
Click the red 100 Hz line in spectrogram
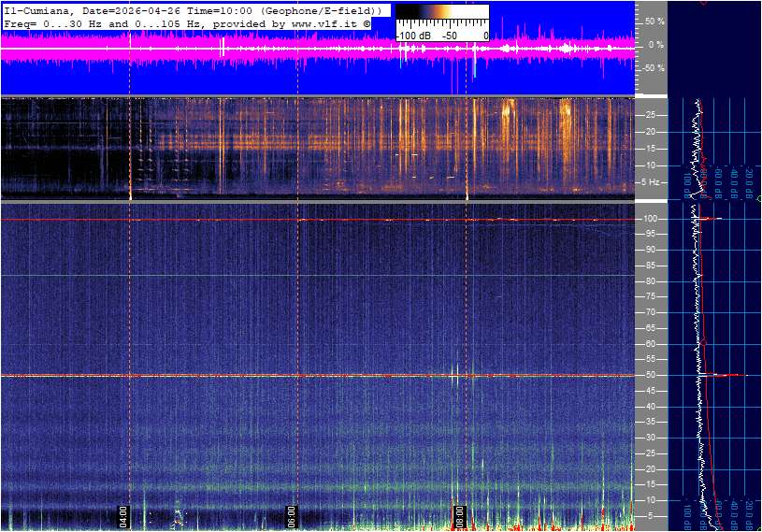coord(234,220)
